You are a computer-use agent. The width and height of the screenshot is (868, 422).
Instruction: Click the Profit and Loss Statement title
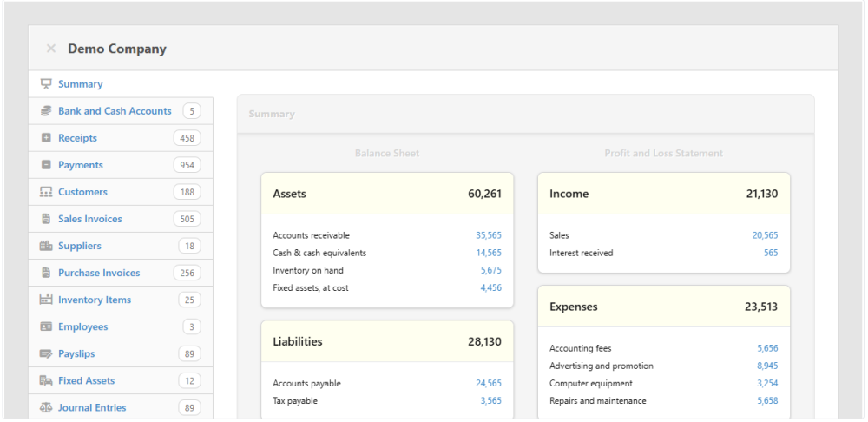tap(664, 154)
